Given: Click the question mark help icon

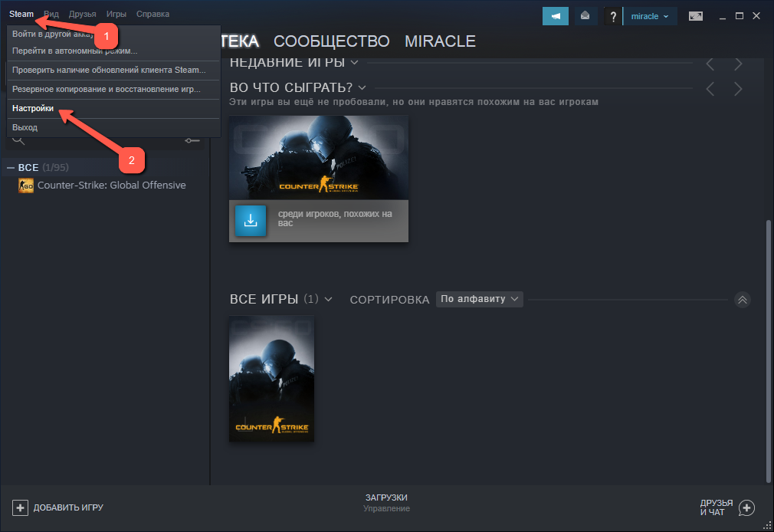Looking at the screenshot, I should (x=613, y=16).
